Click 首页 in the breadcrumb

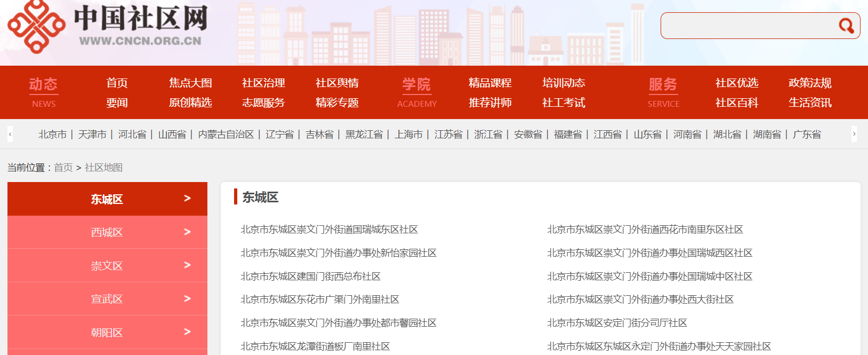coord(63,168)
